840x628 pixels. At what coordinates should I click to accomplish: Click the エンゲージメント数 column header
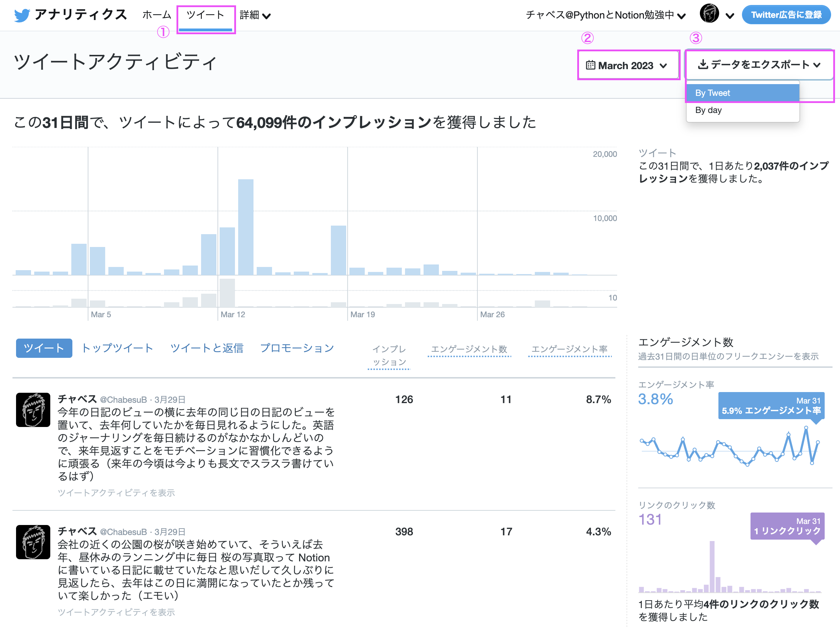click(469, 349)
